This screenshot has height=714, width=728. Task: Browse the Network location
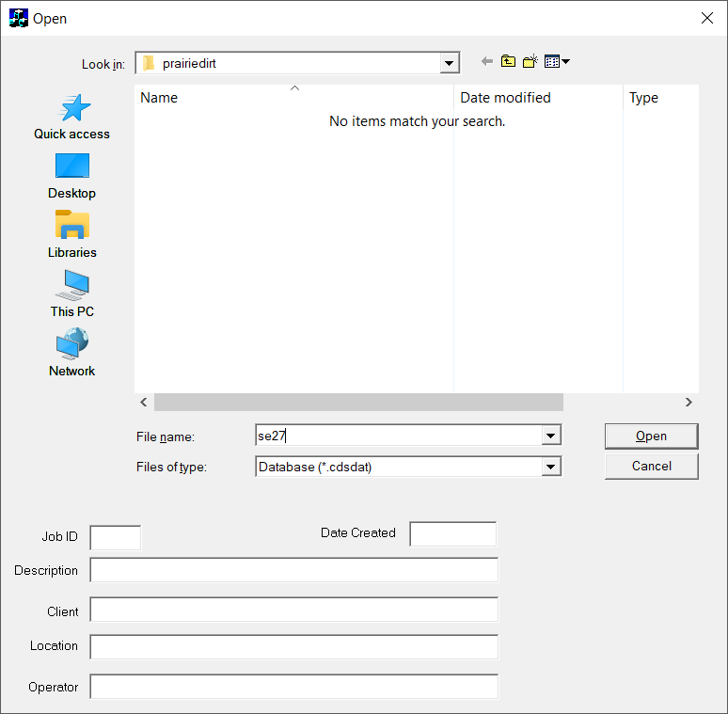click(72, 354)
